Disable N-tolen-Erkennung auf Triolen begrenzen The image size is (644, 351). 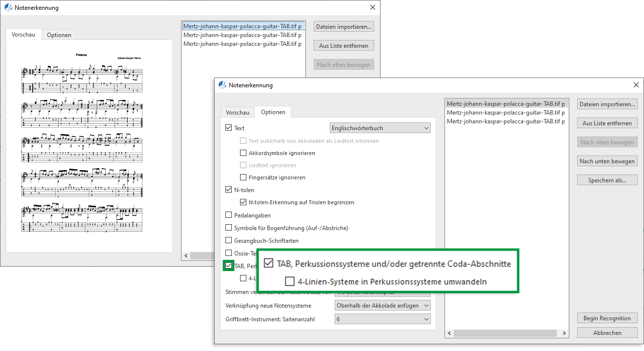243,202
